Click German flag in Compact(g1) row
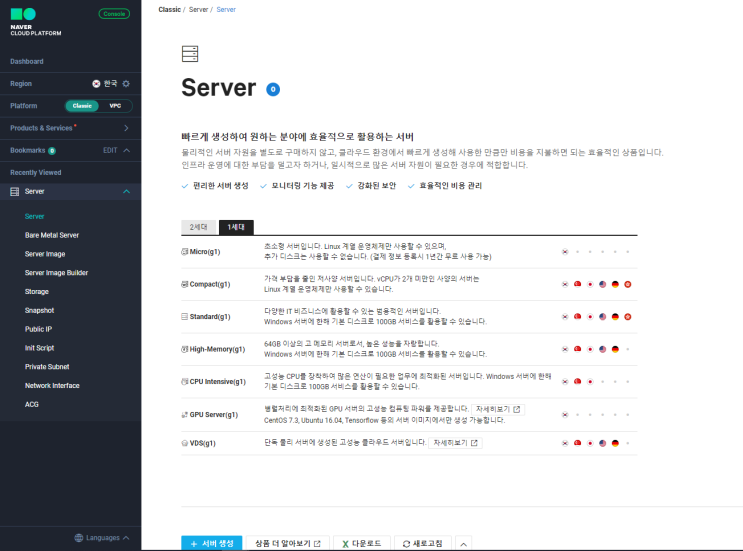Screen dimensions: 743x551 (615, 284)
